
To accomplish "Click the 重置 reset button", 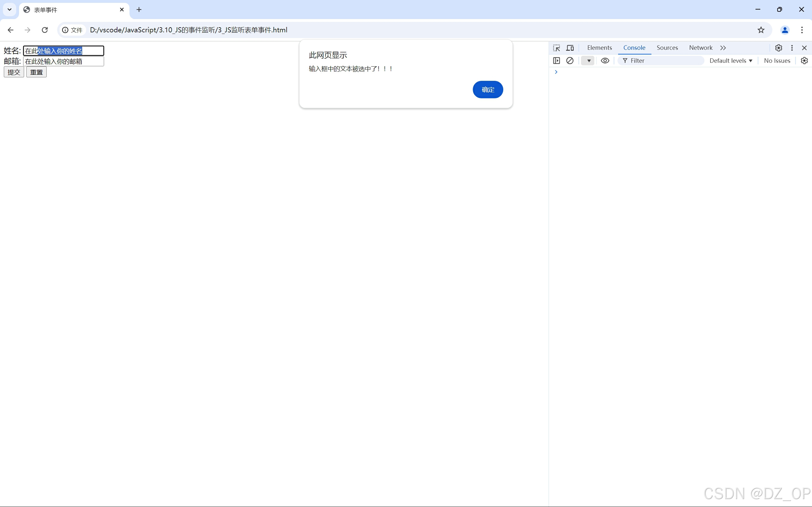I will pos(36,72).
